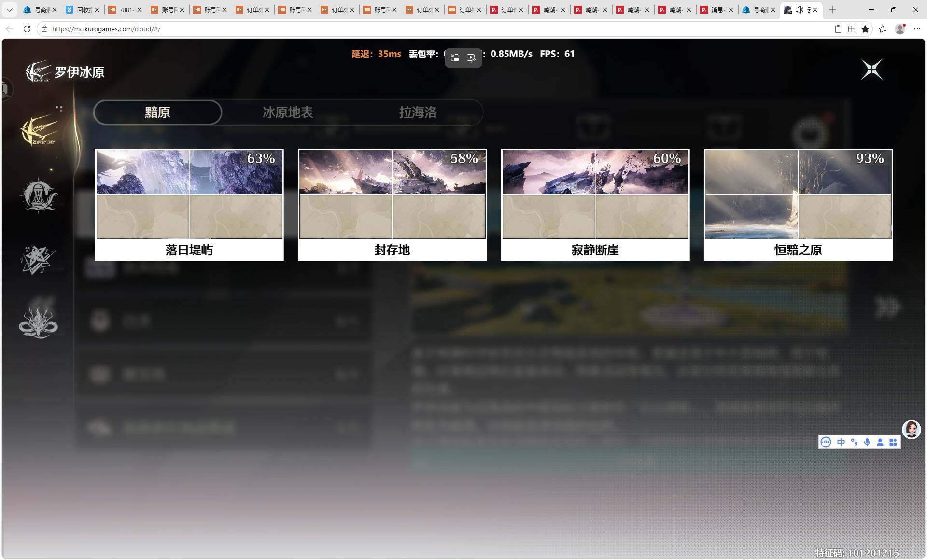Close the region map overlay with the X icon
Image resolution: width=927 pixels, height=560 pixels.
tap(872, 70)
